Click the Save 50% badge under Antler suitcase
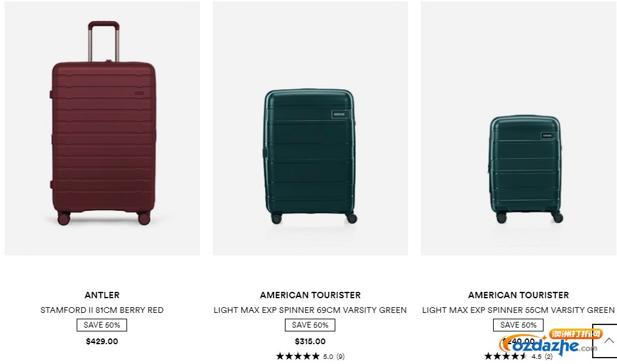Screen dimensions: 617x364 point(102,325)
